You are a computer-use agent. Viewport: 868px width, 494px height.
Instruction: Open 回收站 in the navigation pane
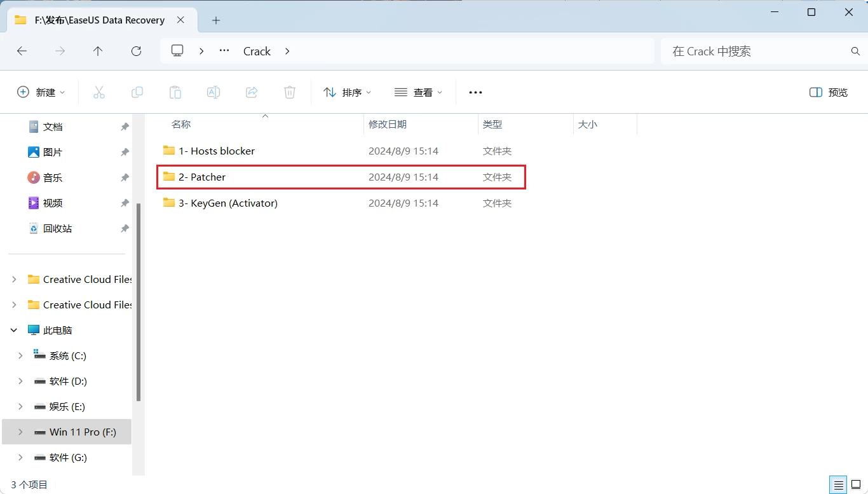pos(57,228)
